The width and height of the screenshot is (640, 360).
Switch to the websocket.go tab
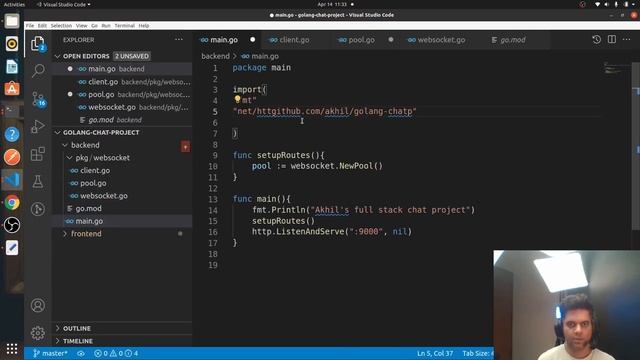441,40
